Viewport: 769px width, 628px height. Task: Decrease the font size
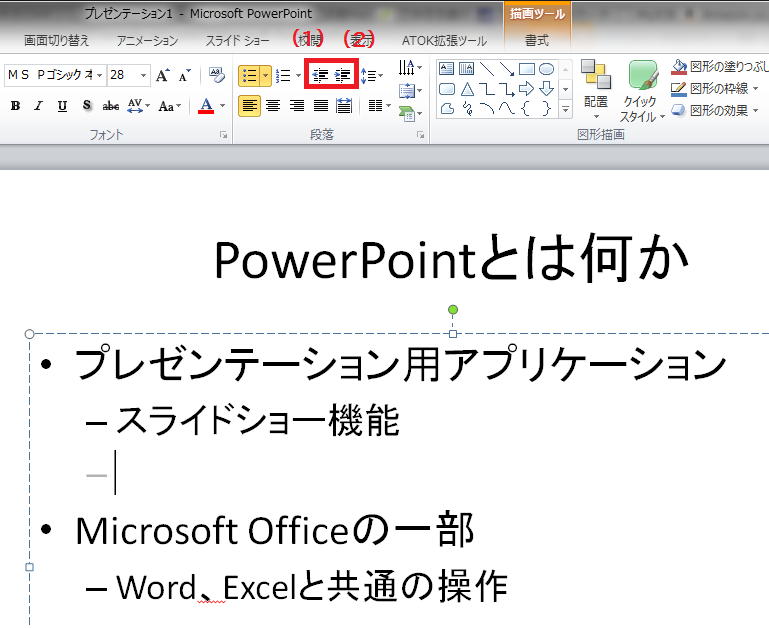[x=185, y=76]
